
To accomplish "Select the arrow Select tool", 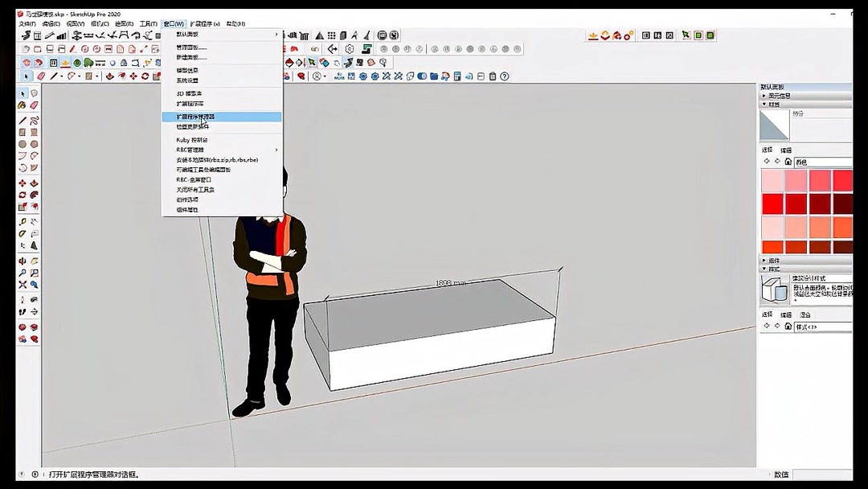I will [24, 93].
